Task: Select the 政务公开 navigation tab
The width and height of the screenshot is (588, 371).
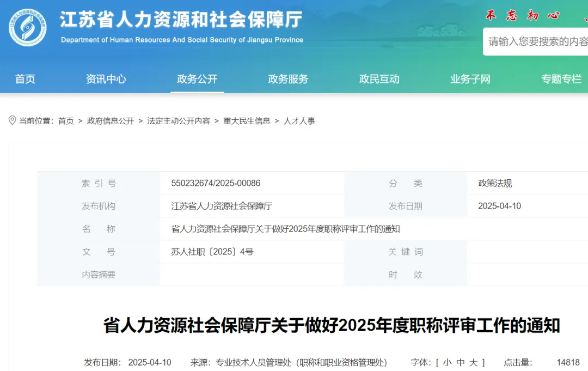Action: pyautogui.click(x=197, y=79)
